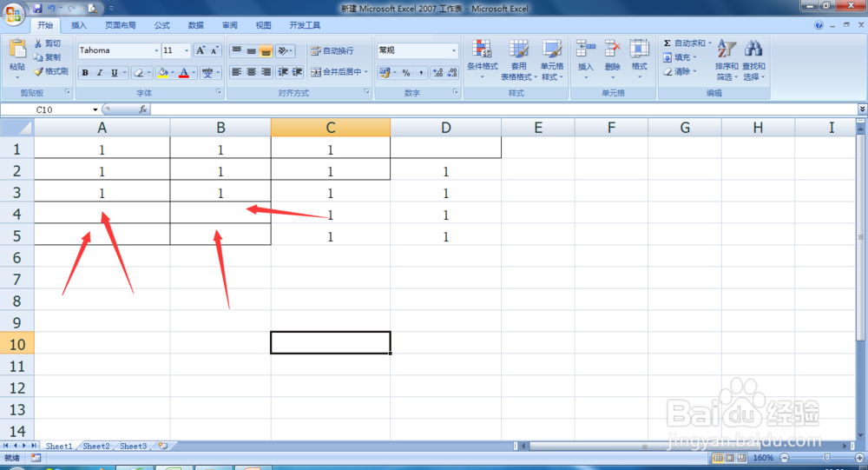Open the Sheet2 worksheet tab
The image size is (868, 470).
click(96, 447)
